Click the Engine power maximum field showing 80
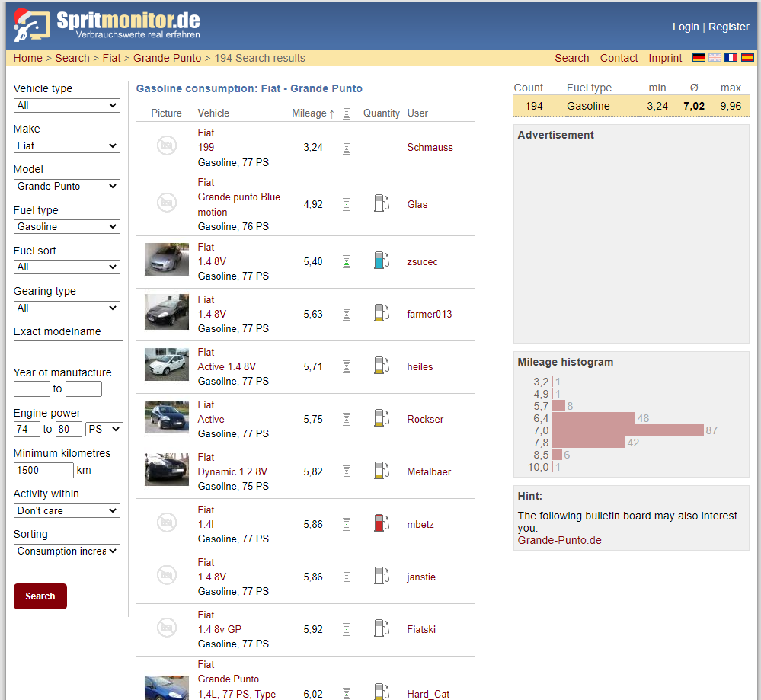Viewport: 761px width, 700px height. tap(69, 429)
